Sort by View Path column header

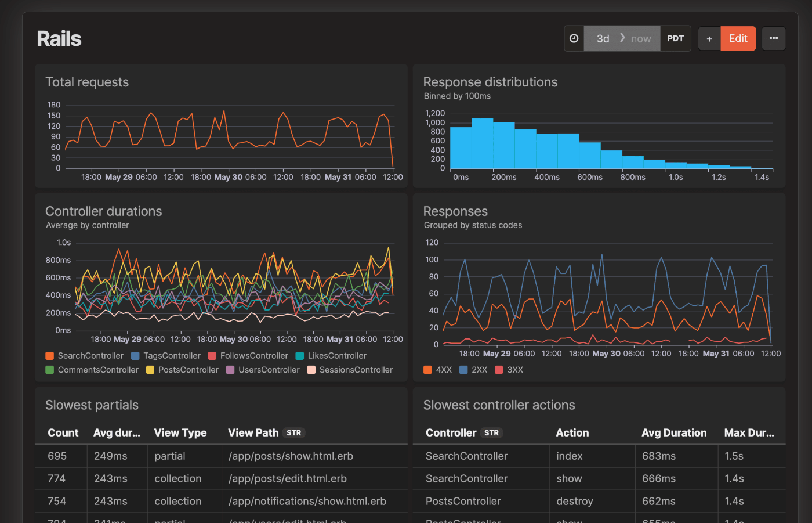pos(253,433)
